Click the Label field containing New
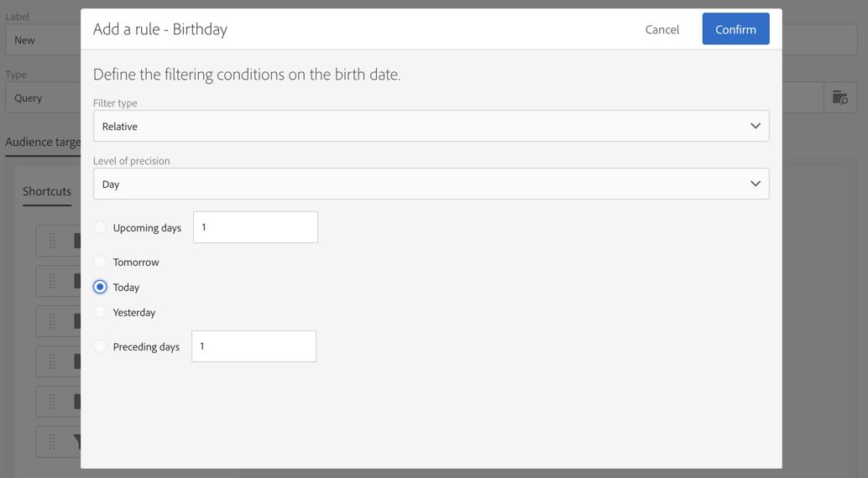 42,40
